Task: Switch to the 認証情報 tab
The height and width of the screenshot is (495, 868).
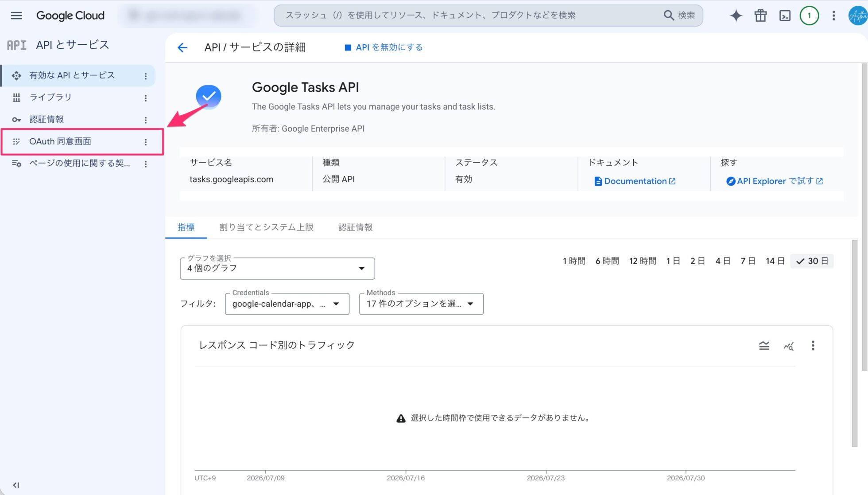Action: click(x=355, y=227)
